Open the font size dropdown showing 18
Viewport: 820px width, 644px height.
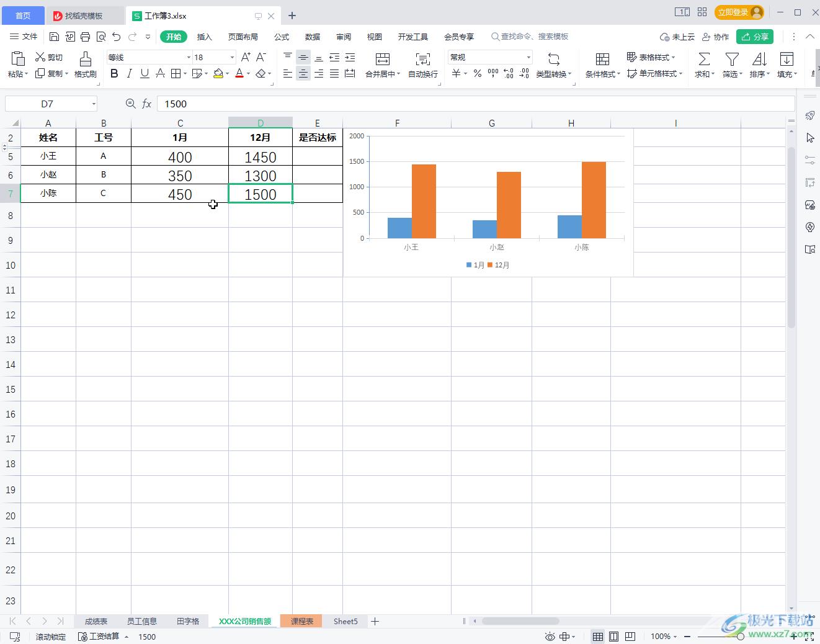click(232, 57)
